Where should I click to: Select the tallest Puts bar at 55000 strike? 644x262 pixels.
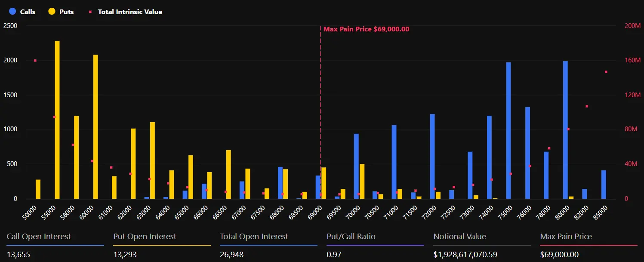click(57, 120)
